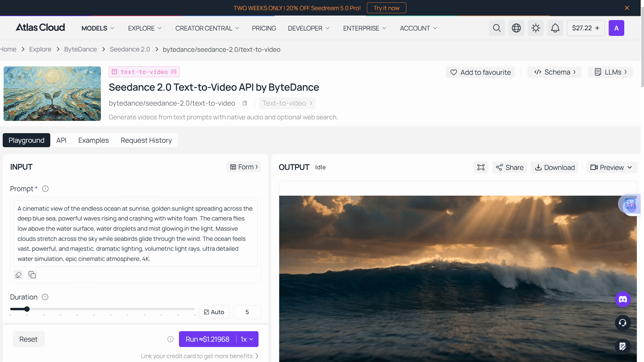The height and width of the screenshot is (362, 644).
Task: Share the output video
Action: 510,167
